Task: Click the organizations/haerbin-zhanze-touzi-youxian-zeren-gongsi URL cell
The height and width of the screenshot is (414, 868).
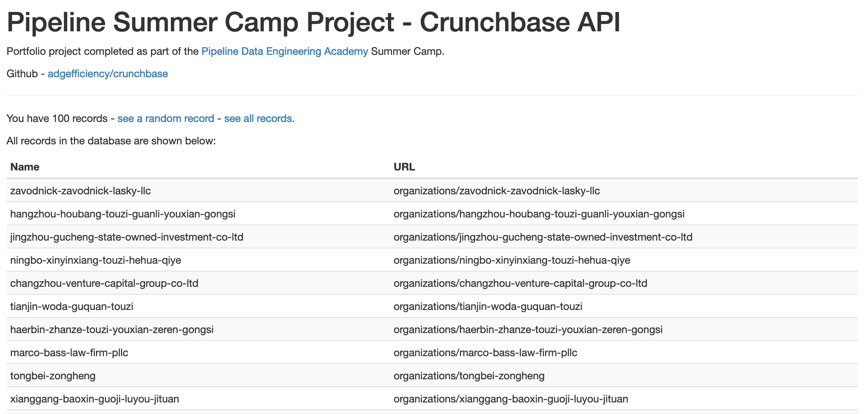Action: (x=624, y=329)
